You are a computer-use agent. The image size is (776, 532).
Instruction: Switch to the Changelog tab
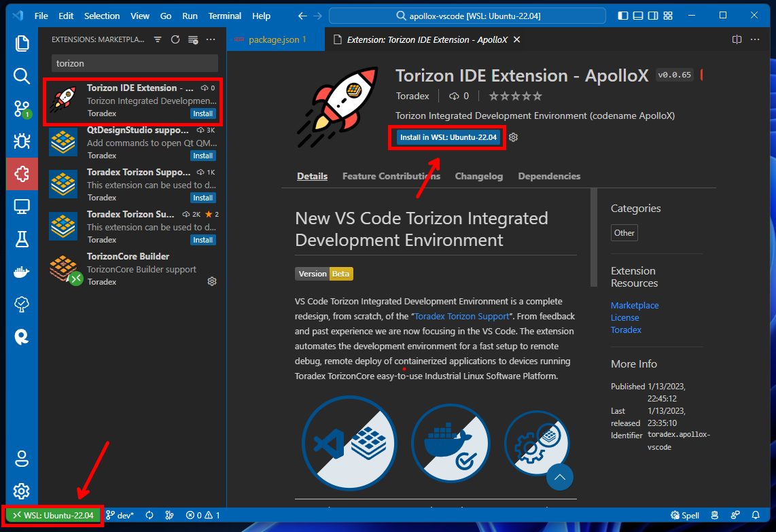(478, 176)
